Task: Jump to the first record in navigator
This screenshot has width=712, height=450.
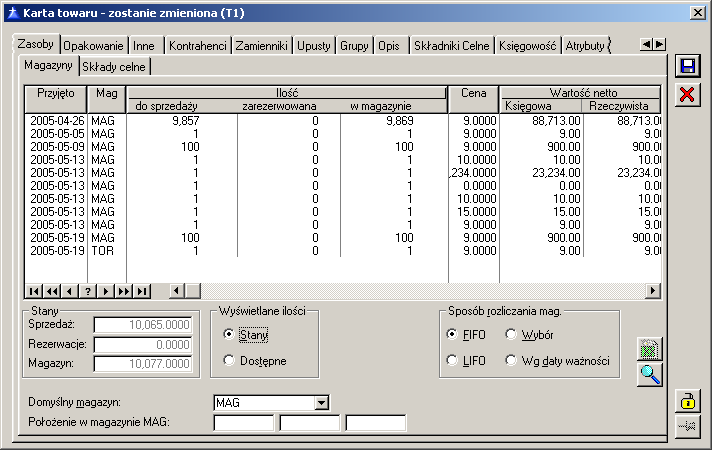Action: pyautogui.click(x=34, y=291)
